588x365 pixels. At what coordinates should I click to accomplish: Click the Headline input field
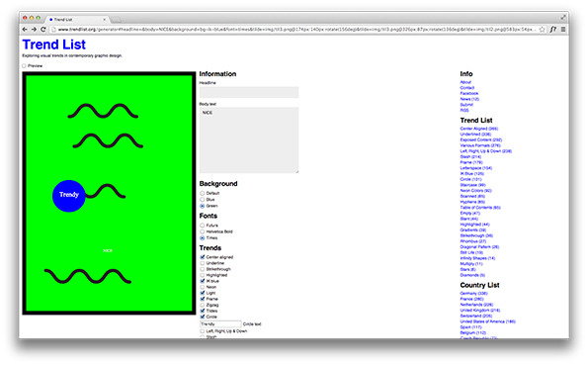[249, 92]
